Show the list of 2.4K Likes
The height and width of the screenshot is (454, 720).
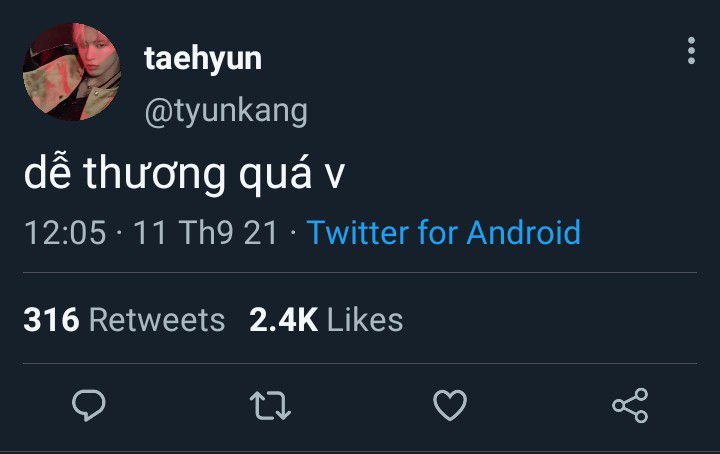pyautogui.click(x=326, y=319)
